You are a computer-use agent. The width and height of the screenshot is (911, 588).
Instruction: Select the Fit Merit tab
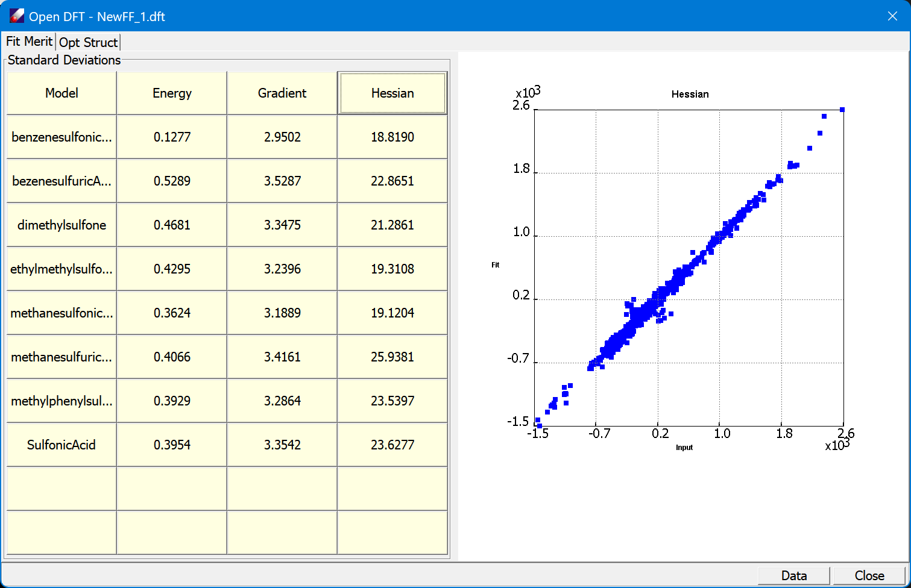[29, 42]
